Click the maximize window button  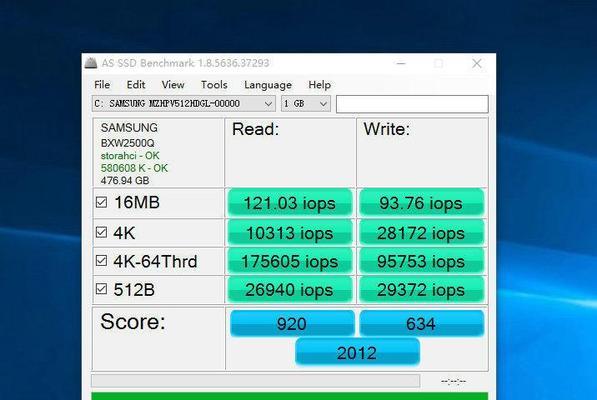pos(439,63)
